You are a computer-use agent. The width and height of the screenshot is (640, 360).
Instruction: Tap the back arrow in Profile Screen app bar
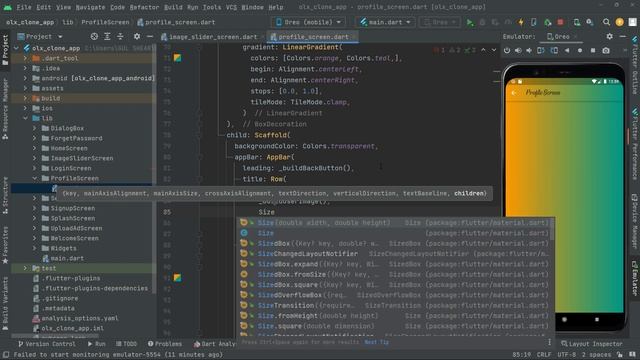point(514,93)
